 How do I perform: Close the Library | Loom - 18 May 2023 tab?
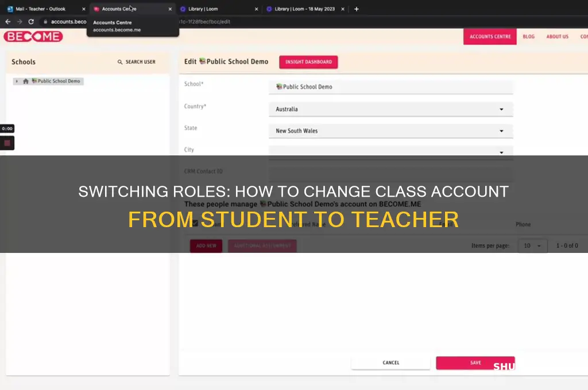tap(343, 9)
